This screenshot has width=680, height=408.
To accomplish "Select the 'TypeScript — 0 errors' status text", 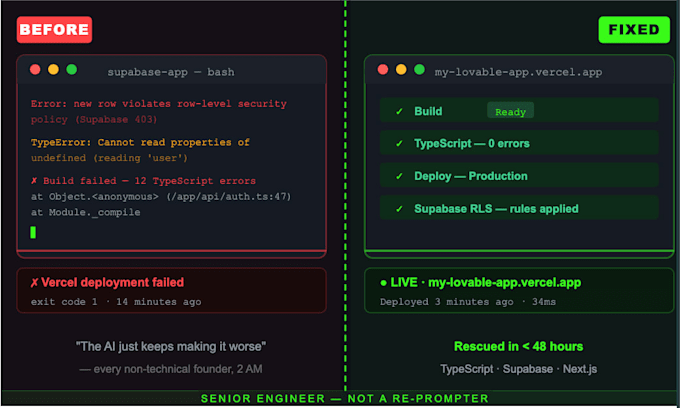I will pyautogui.click(x=472, y=144).
